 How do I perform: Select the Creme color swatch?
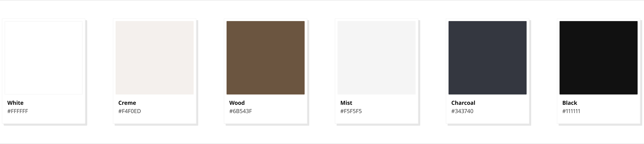(154, 58)
